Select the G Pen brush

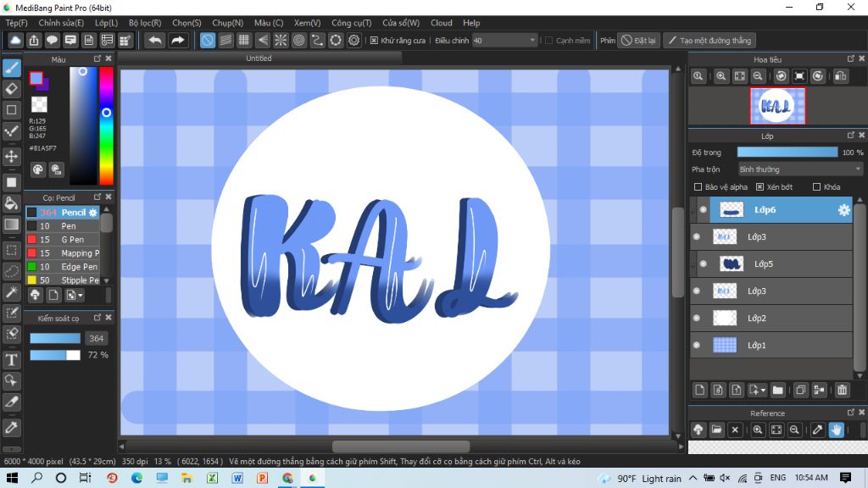[x=63, y=240]
